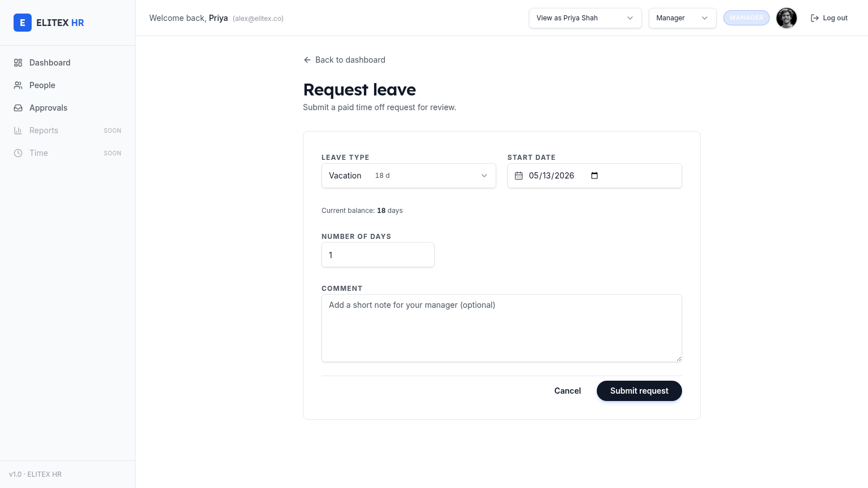Image resolution: width=868 pixels, height=488 pixels.
Task: Click the MANAGER role badge
Action: coord(747,18)
